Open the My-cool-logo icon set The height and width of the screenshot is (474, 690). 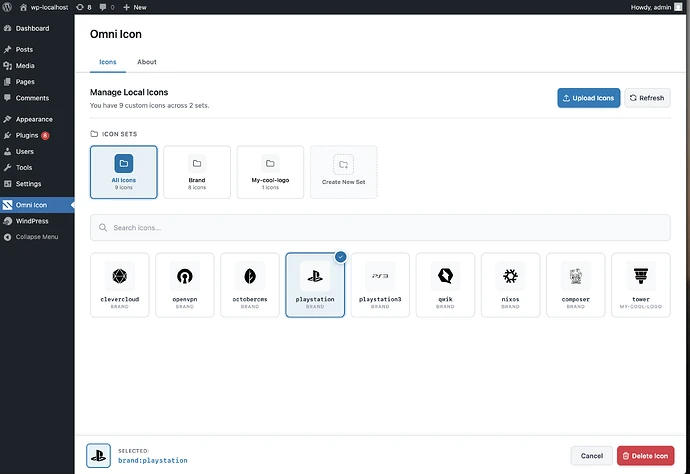click(x=270, y=172)
